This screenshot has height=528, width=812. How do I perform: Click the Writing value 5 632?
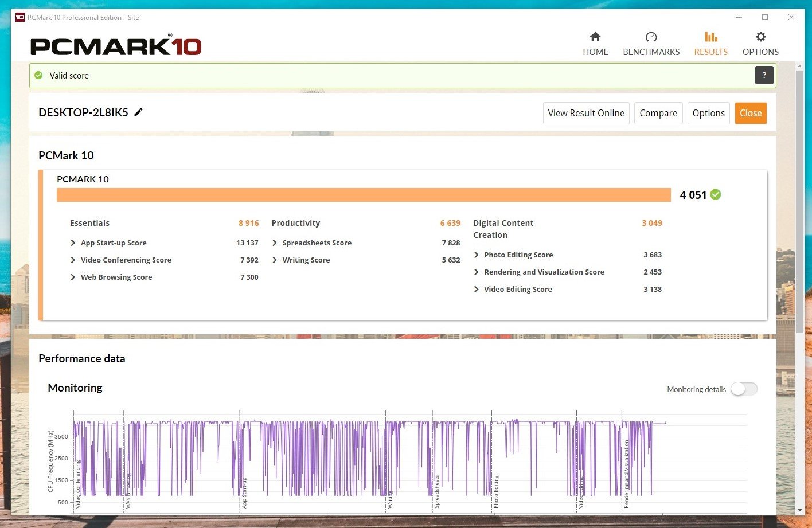pos(451,260)
